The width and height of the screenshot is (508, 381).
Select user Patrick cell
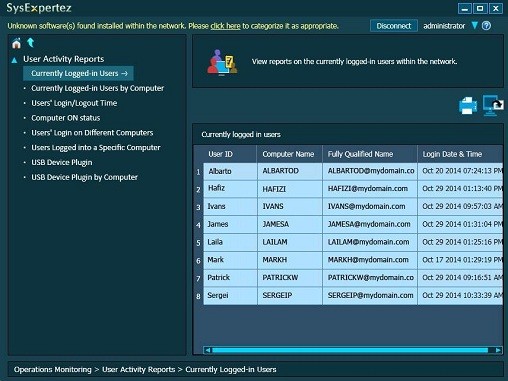coord(230,278)
